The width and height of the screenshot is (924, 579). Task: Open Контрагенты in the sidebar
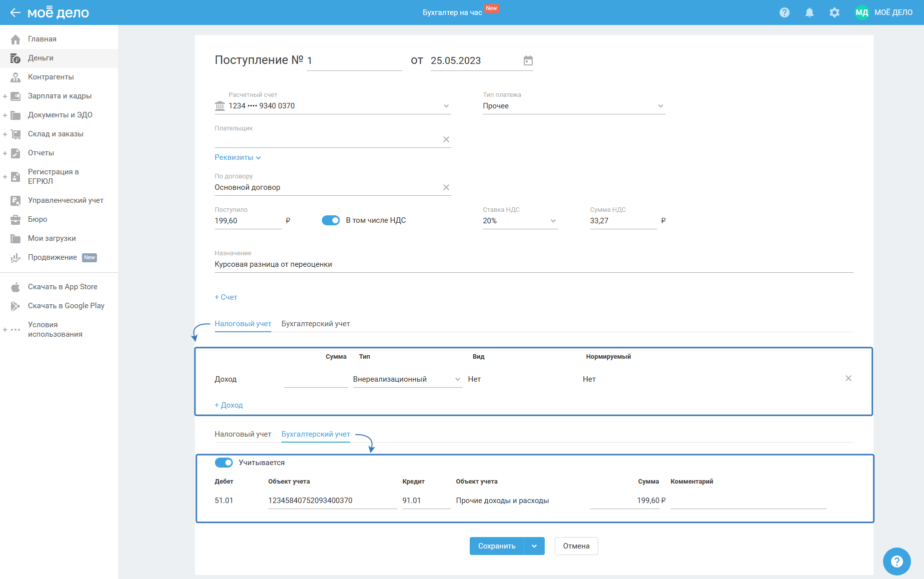point(51,77)
